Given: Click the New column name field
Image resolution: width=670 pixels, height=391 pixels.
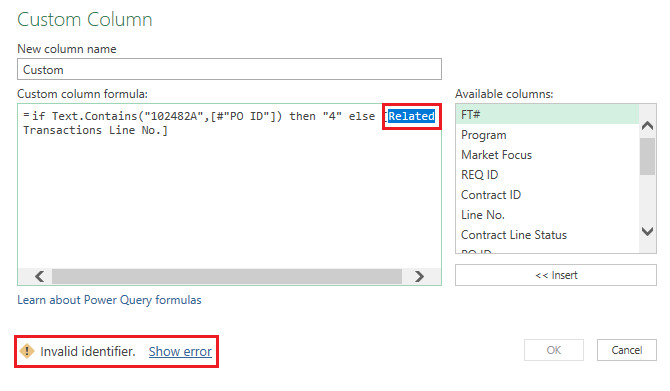Looking at the screenshot, I should tap(229, 69).
